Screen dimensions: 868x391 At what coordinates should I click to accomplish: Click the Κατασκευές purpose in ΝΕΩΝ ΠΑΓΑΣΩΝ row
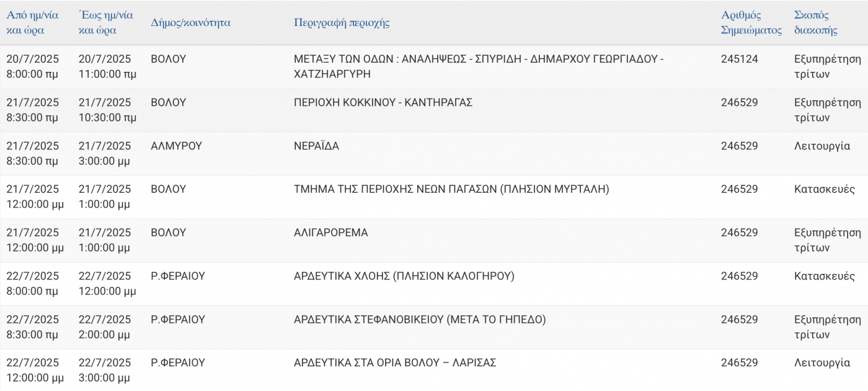pyautogui.click(x=825, y=190)
